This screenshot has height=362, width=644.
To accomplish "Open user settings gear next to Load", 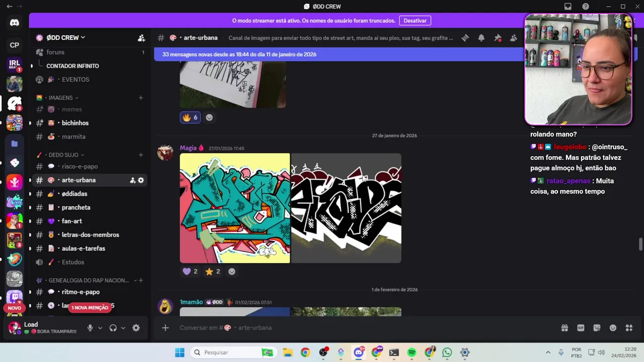I will 136,328.
